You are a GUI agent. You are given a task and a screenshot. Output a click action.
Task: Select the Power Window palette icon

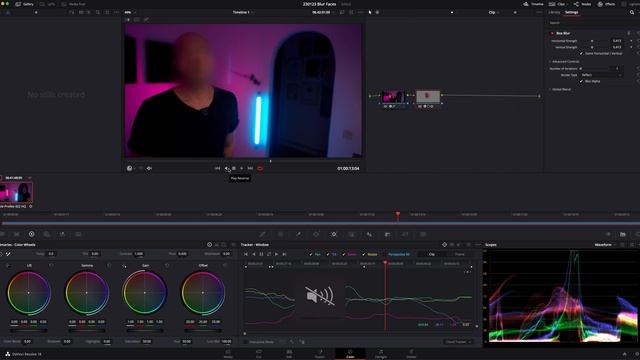(316, 234)
